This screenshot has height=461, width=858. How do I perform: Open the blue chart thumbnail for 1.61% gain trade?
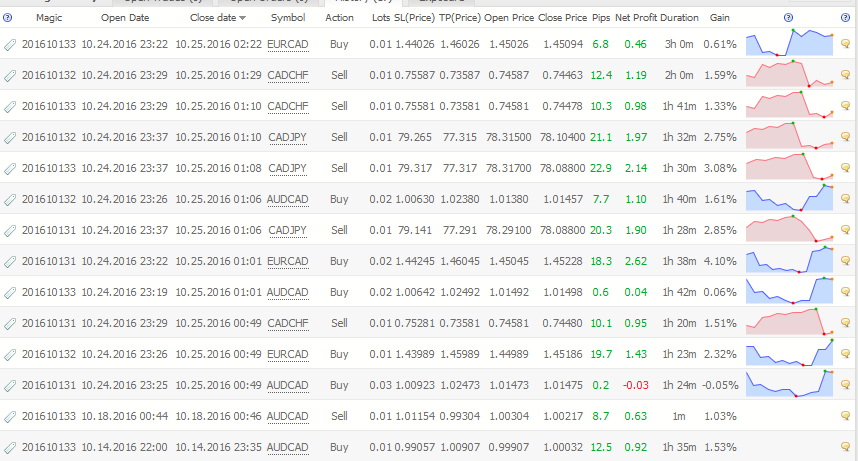point(789,198)
